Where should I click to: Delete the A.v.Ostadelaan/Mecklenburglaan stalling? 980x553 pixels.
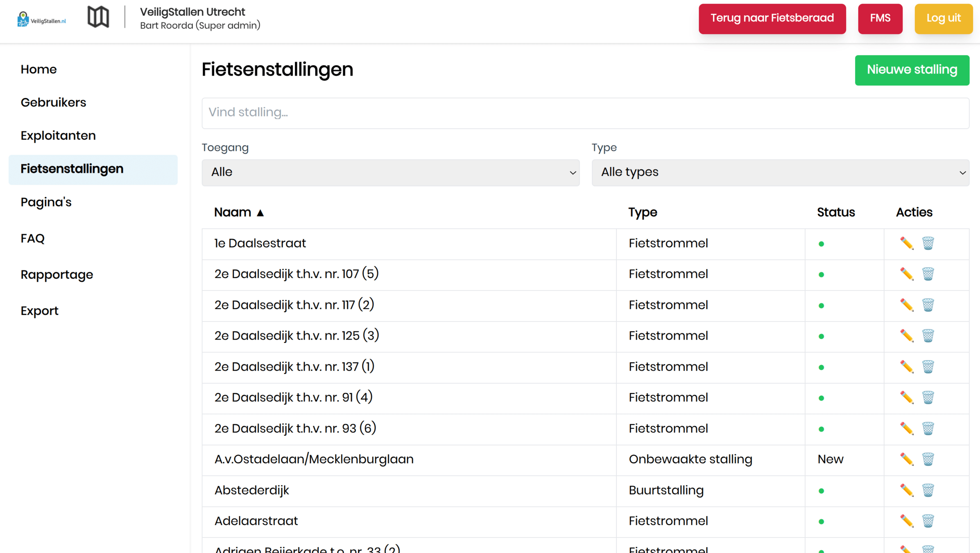tap(928, 459)
